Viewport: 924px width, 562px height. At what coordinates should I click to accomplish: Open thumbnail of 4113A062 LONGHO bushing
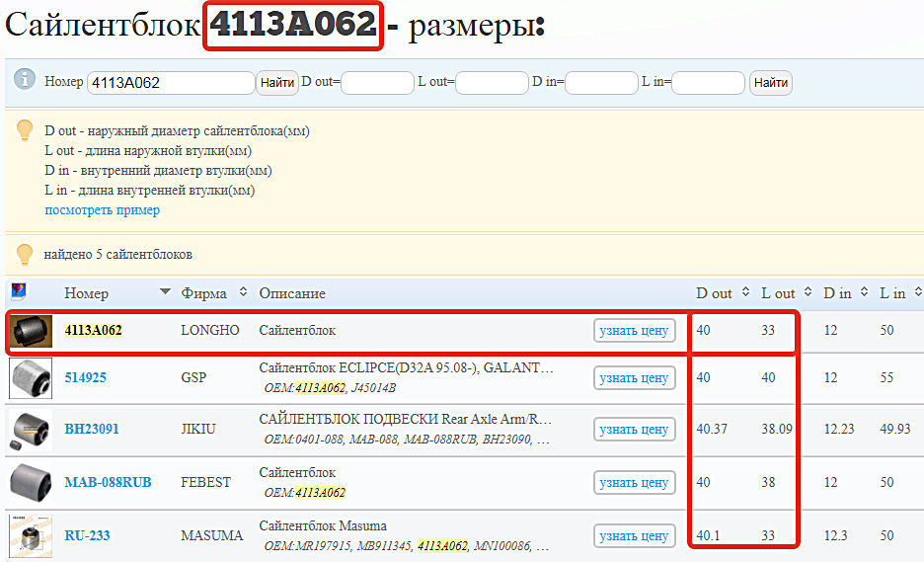[x=32, y=331]
